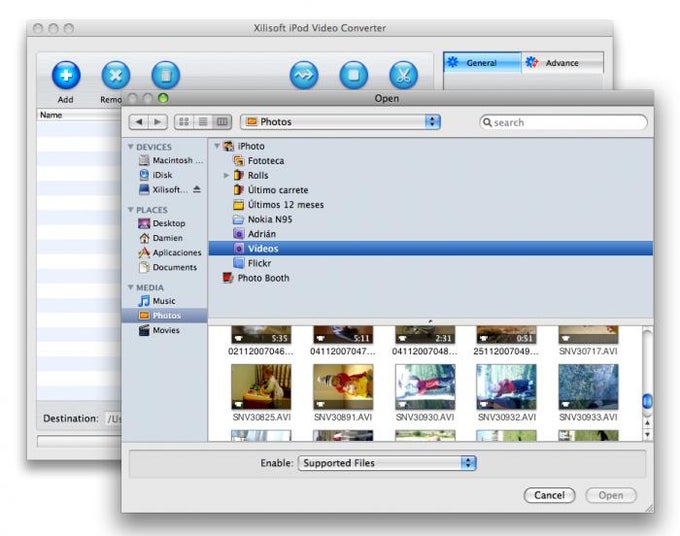Select Macintosh HD in sidebar
680x536 pixels.
(x=170, y=160)
